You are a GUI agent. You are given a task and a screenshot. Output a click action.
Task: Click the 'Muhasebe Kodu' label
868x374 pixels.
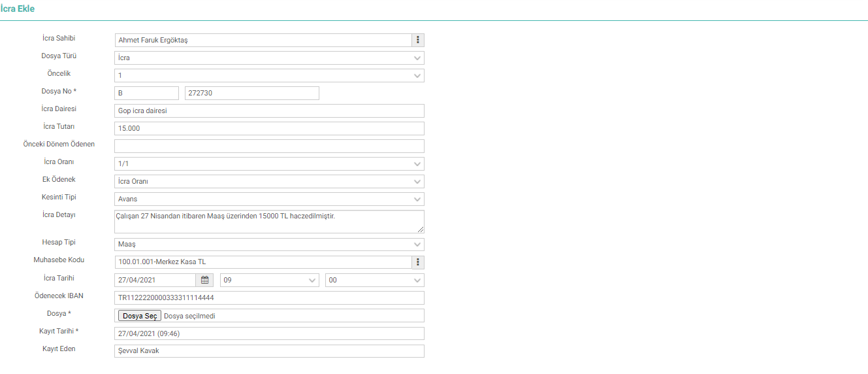59,260
